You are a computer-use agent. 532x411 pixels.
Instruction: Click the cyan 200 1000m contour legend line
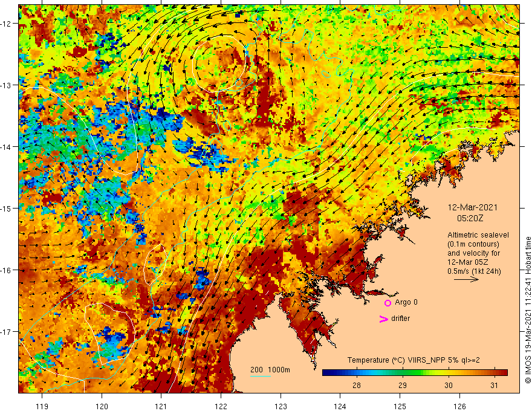pos(260,377)
